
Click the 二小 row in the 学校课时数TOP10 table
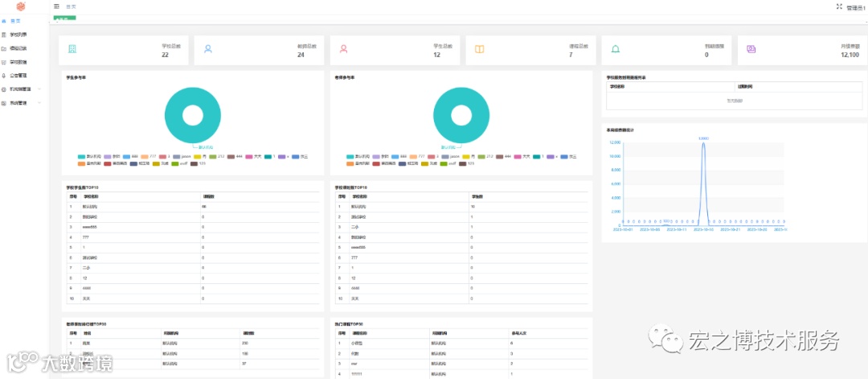click(x=461, y=227)
